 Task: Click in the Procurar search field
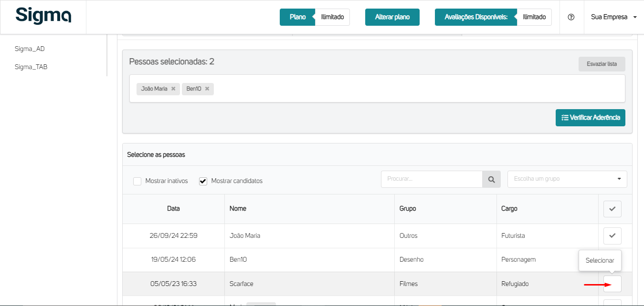coord(432,179)
